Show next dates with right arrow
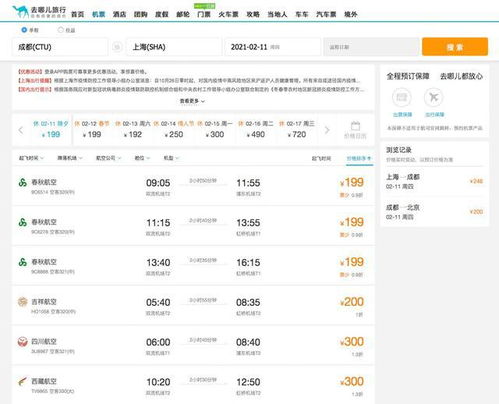The height and width of the screenshot is (404, 499). (327, 130)
